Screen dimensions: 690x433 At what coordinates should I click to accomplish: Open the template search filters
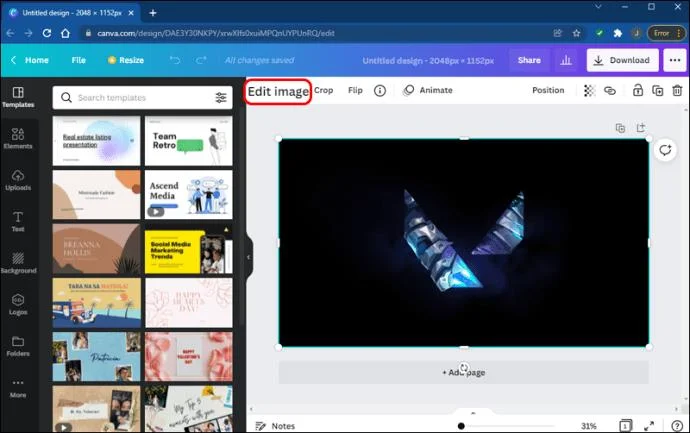[x=221, y=98]
